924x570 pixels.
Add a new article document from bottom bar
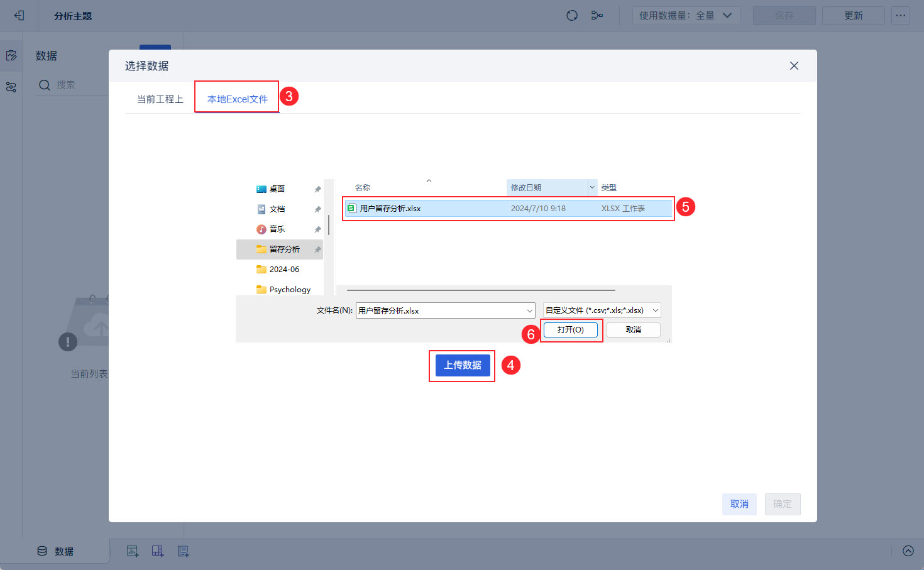click(x=183, y=551)
